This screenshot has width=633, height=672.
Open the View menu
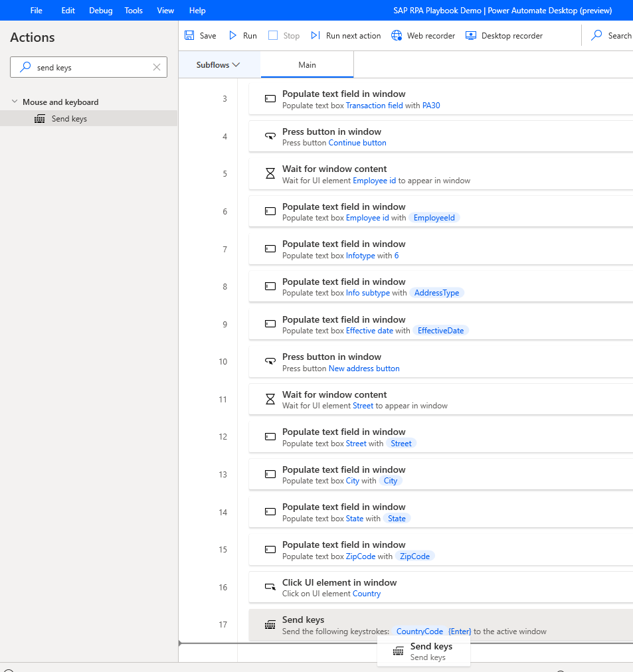(165, 10)
